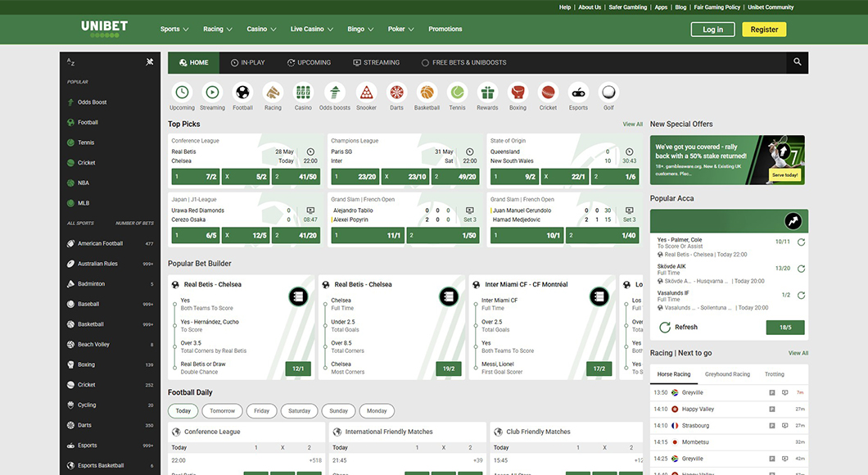This screenshot has height=475, width=868.
Task: Unpin the sidebar with the pin icon
Action: [x=150, y=62]
